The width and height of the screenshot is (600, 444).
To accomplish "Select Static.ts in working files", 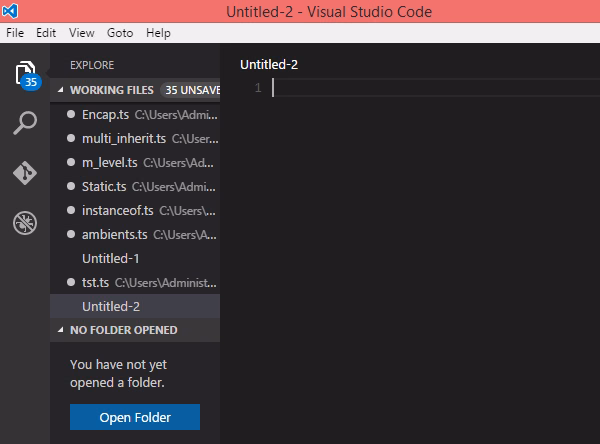I will [135, 186].
